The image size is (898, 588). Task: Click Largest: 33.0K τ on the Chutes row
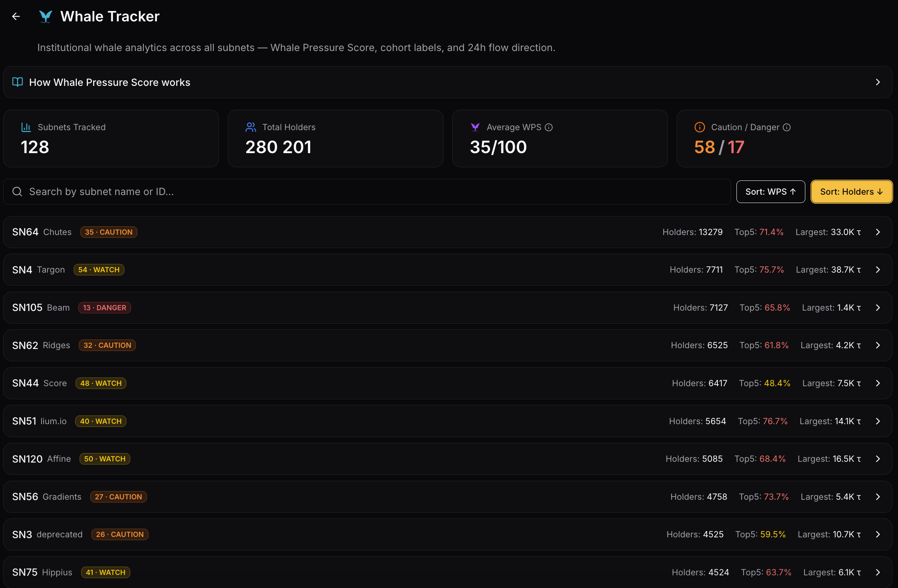(828, 232)
